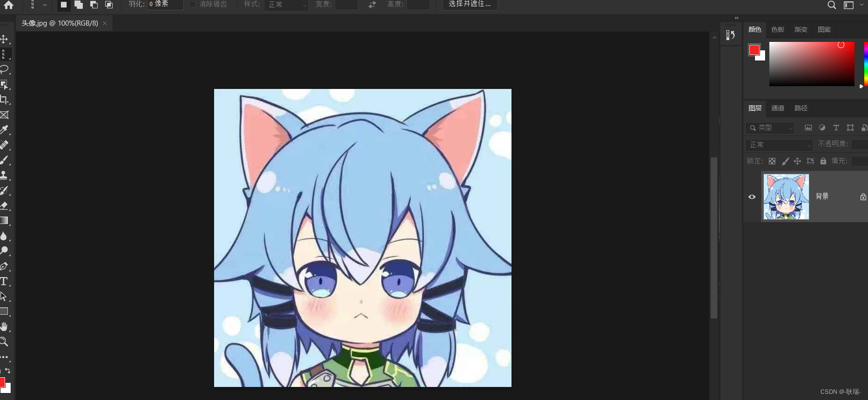This screenshot has height=400, width=868.
Task: Select the Pen tool
Action: coord(4,266)
